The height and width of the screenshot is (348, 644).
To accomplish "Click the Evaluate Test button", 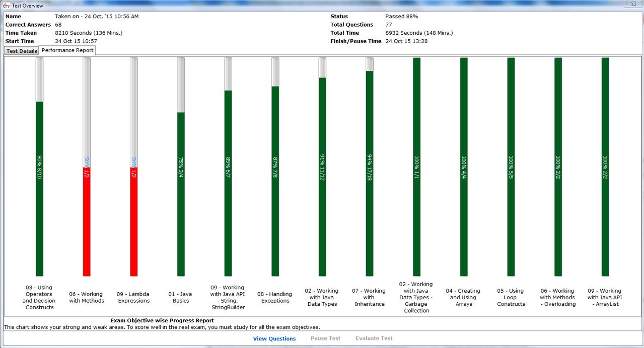I will pos(374,338).
